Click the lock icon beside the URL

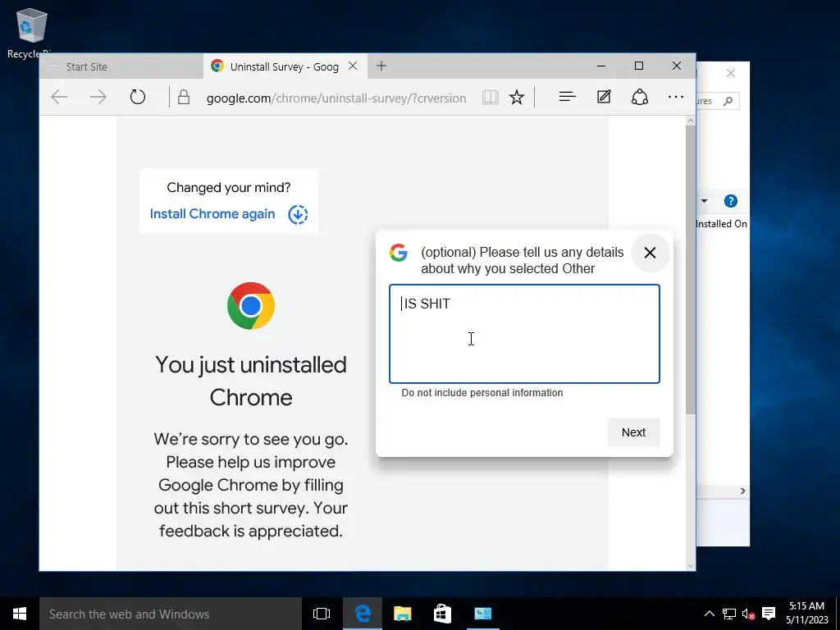[184, 97]
